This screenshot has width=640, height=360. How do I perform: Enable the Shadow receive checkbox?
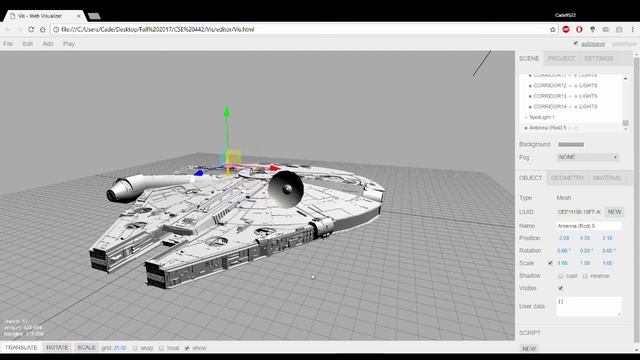tap(585, 276)
